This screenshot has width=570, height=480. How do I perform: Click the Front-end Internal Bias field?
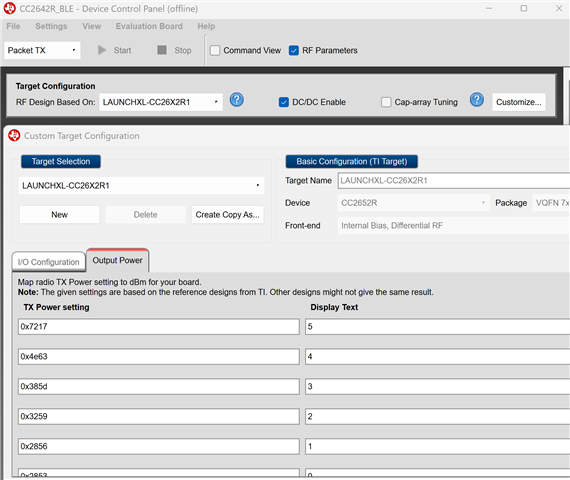(454, 225)
